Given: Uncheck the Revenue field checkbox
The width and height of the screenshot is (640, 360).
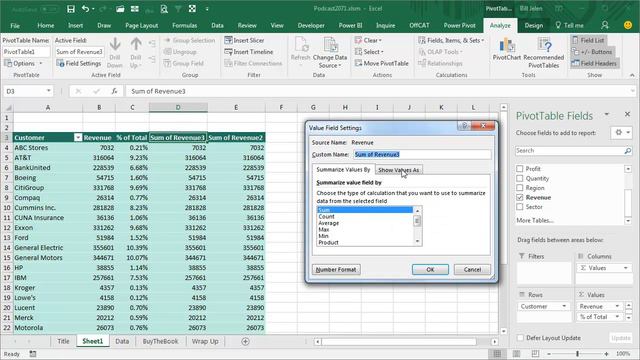Looking at the screenshot, I should point(520,197).
